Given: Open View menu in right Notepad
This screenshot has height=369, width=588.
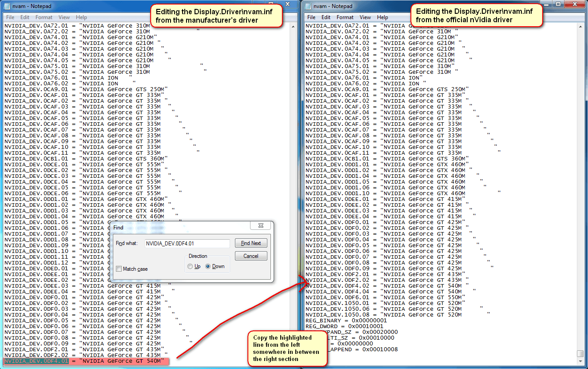Looking at the screenshot, I should click(x=365, y=17).
